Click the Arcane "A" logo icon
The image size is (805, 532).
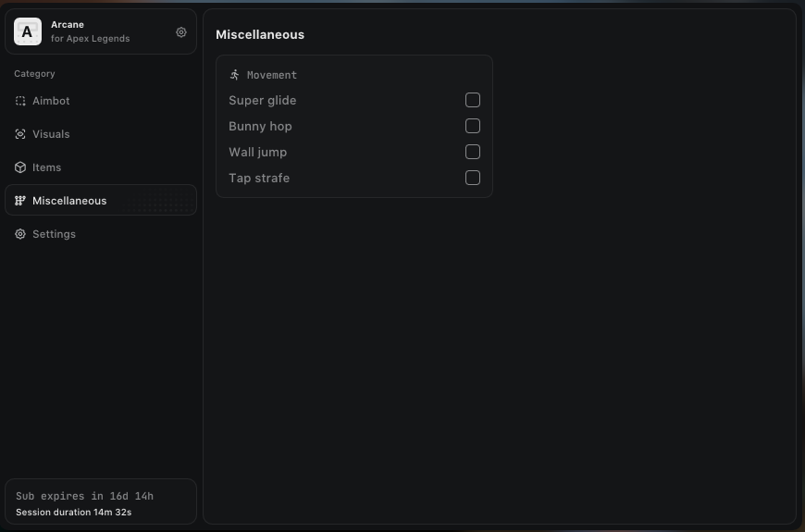tap(28, 32)
